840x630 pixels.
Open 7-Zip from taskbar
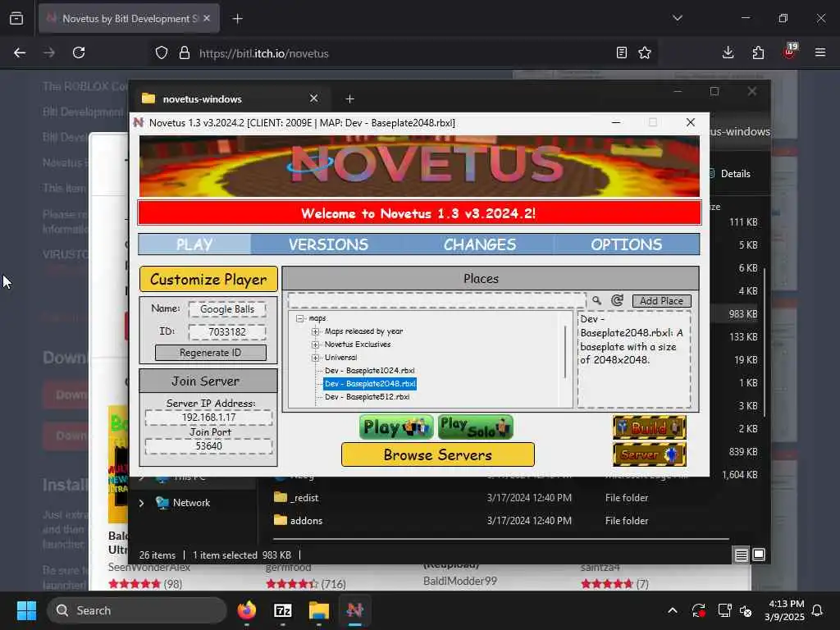pyautogui.click(x=283, y=610)
